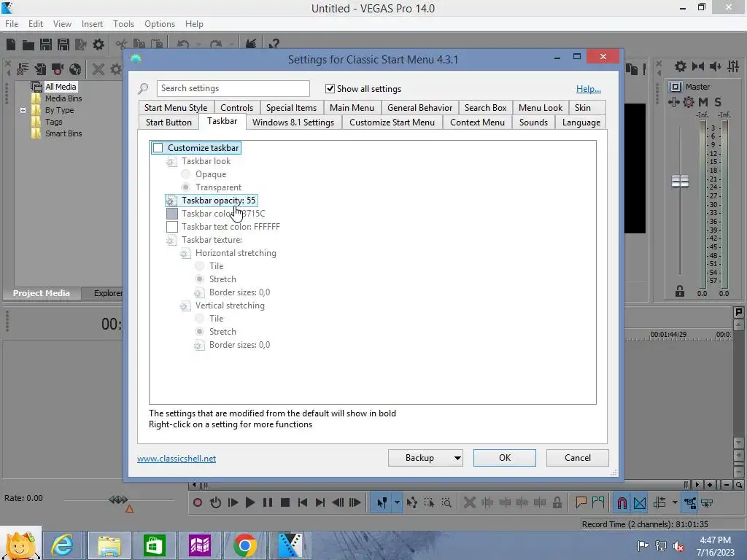Uncheck Show all settings checkbox
Screen dimensions: 747x560
(x=330, y=88)
